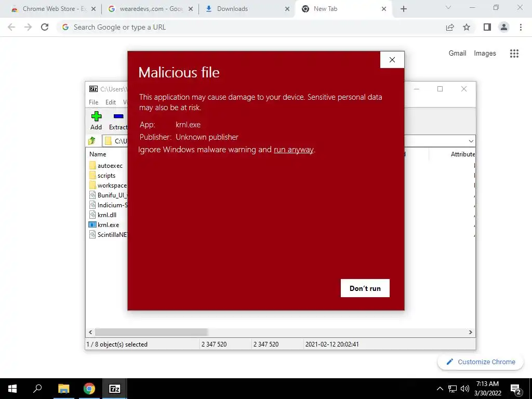The image size is (532, 399).
Task: Click the Chrome forward arrow
Action: (28, 27)
